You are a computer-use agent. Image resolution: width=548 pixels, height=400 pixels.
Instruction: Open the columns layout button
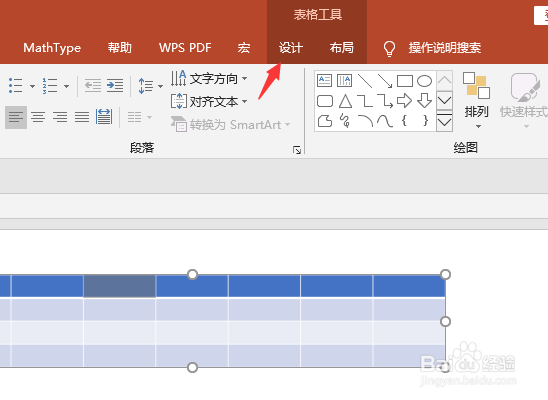tap(135, 117)
